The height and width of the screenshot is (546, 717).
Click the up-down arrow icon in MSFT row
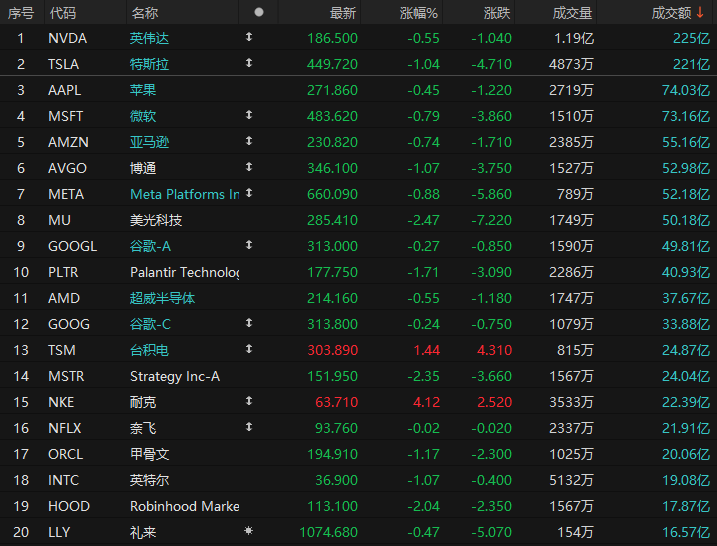click(x=249, y=115)
